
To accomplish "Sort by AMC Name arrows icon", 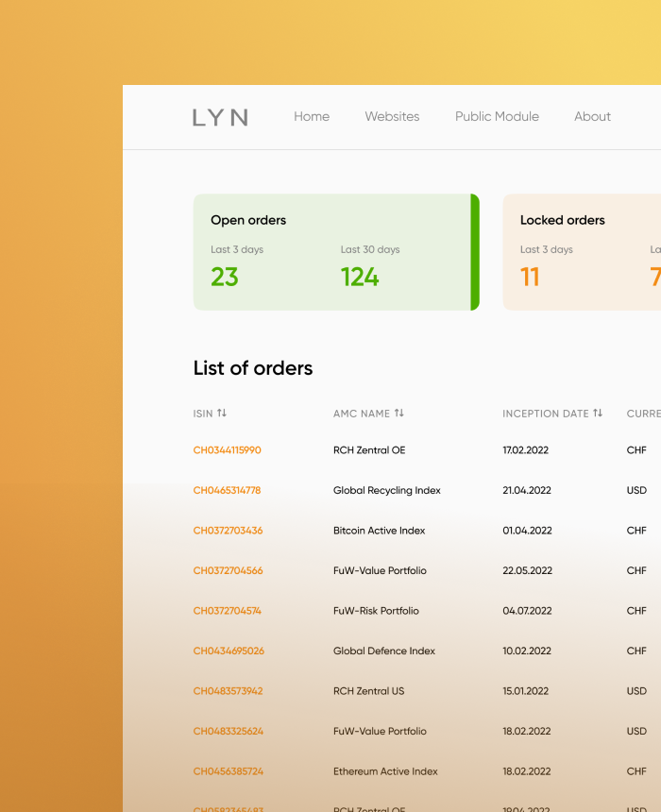I will tap(398, 413).
